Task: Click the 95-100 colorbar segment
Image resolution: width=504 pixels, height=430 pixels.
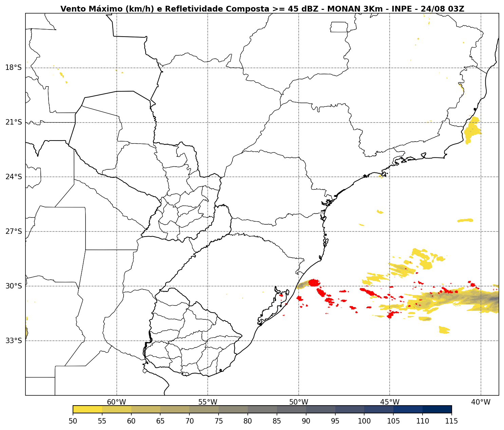Action: tap(350, 409)
